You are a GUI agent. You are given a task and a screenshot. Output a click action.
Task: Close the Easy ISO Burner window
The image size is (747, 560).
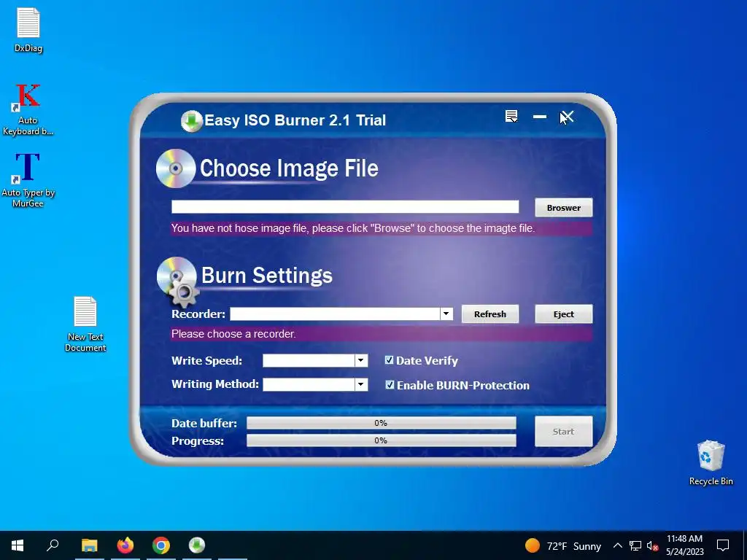pyautogui.click(x=567, y=116)
